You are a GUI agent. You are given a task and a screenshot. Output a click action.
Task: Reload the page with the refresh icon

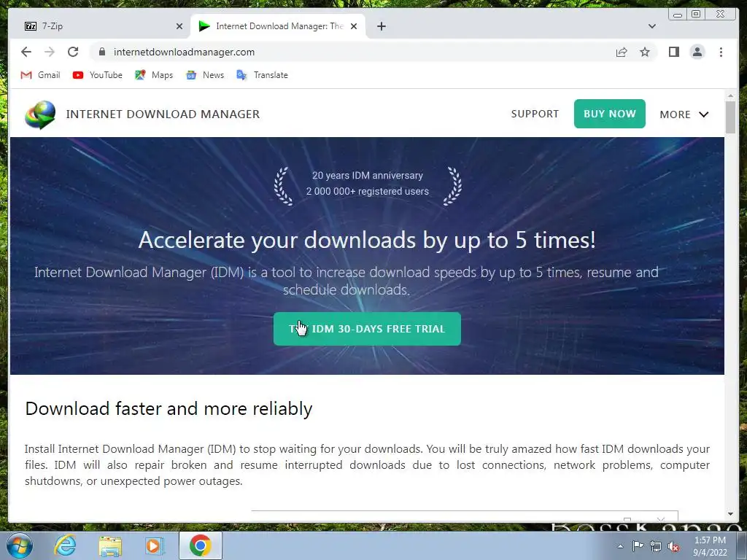[x=73, y=52]
